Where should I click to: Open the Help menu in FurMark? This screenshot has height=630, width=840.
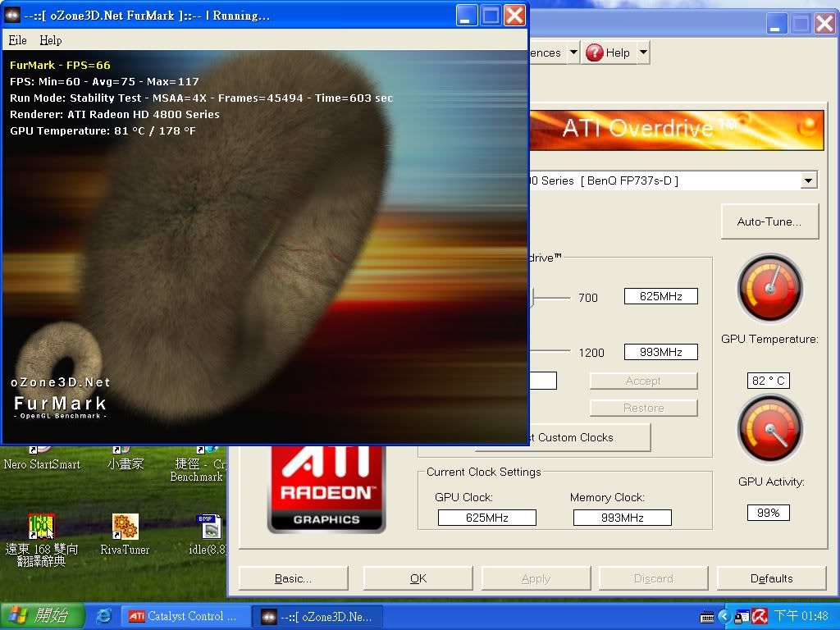coord(51,39)
